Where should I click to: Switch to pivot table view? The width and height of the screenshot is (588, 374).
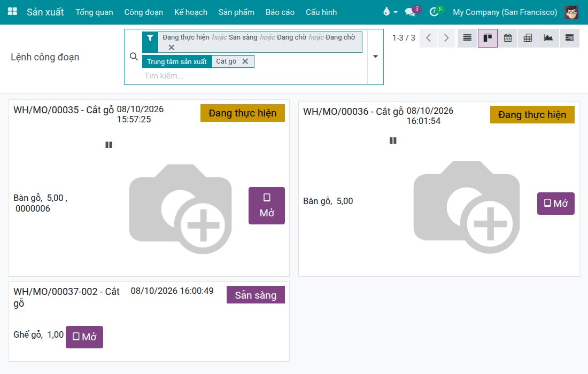[528, 38]
